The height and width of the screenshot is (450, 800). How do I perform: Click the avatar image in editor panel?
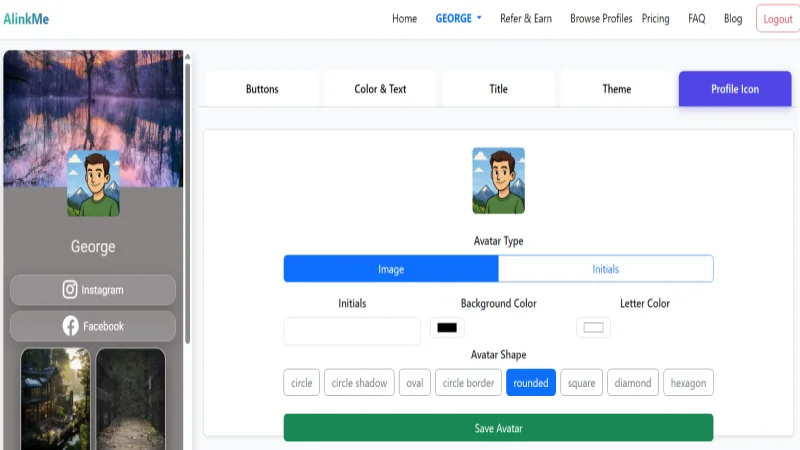(x=498, y=181)
